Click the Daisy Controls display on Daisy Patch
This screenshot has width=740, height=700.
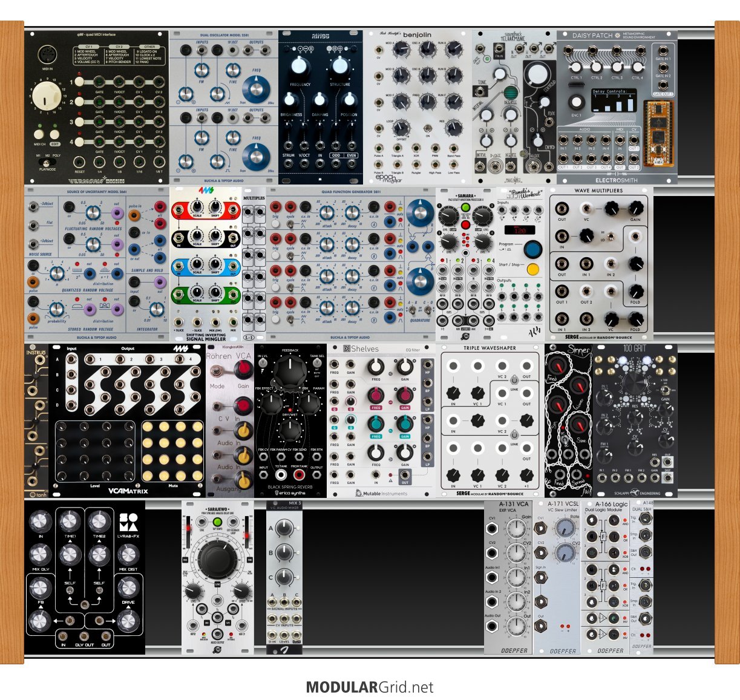615,100
